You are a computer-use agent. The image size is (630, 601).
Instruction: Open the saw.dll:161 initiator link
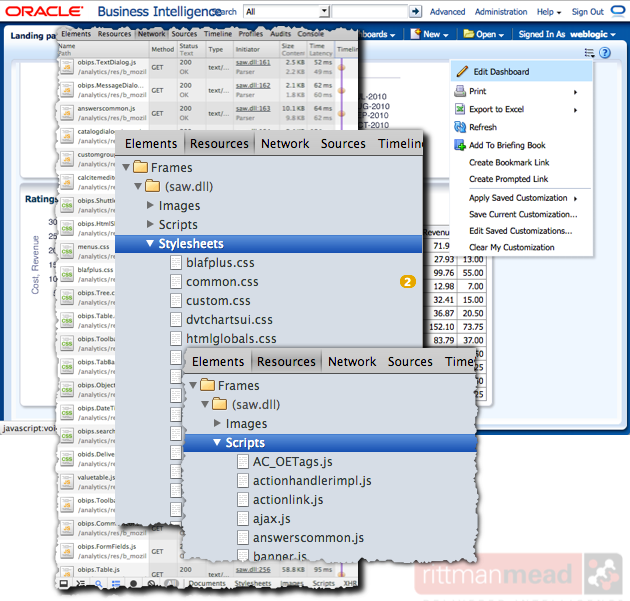(253, 63)
